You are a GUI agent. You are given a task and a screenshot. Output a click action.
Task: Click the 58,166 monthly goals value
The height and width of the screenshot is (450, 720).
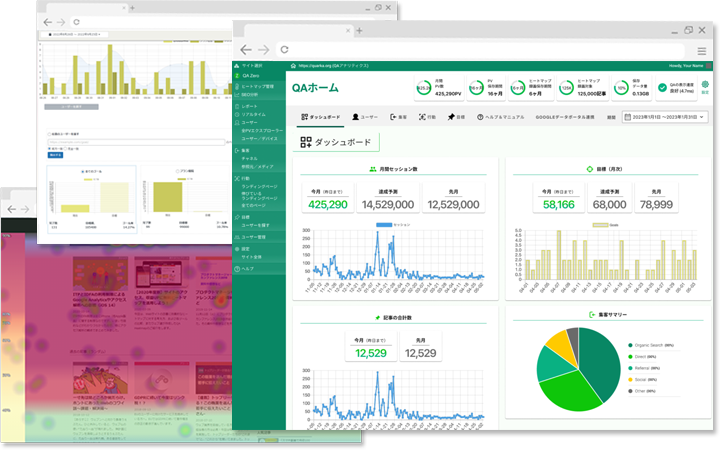[x=559, y=205]
